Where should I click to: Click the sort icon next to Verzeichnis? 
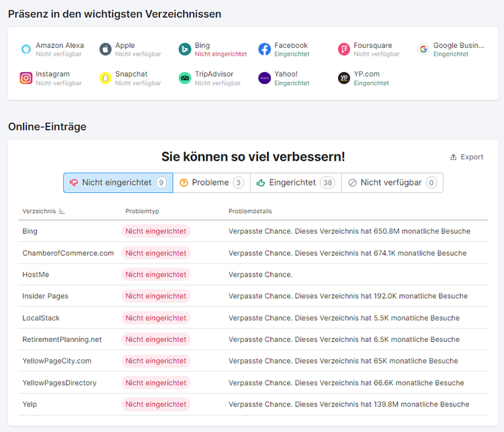(x=62, y=212)
